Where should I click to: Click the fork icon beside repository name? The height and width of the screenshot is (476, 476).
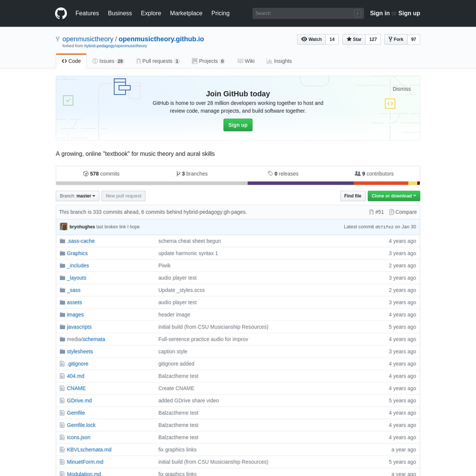point(58,39)
